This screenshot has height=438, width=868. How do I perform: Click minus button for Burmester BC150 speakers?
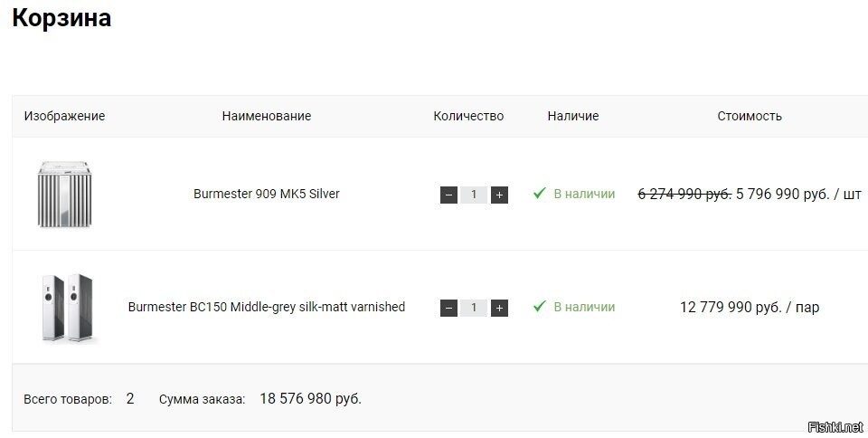[x=448, y=308]
